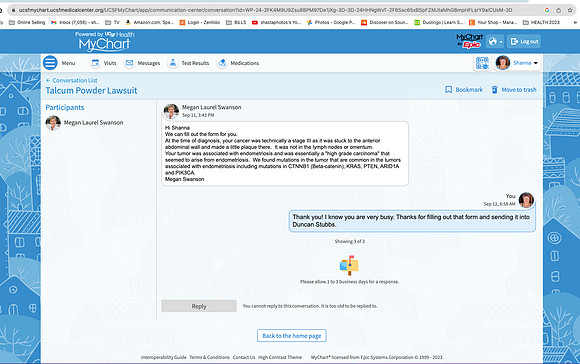Open the BILLS bookmarks folder
The height and width of the screenshot is (364, 580).
pyautogui.click(x=236, y=23)
